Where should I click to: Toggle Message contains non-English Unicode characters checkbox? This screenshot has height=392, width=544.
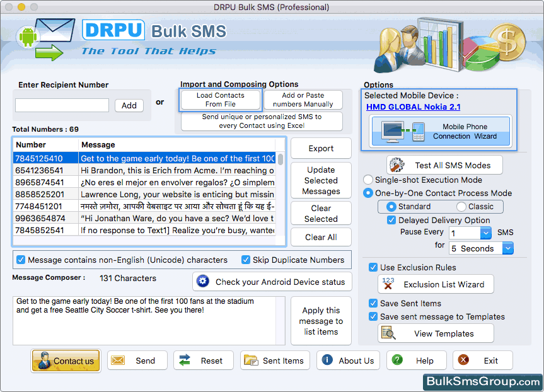pyautogui.click(x=21, y=260)
